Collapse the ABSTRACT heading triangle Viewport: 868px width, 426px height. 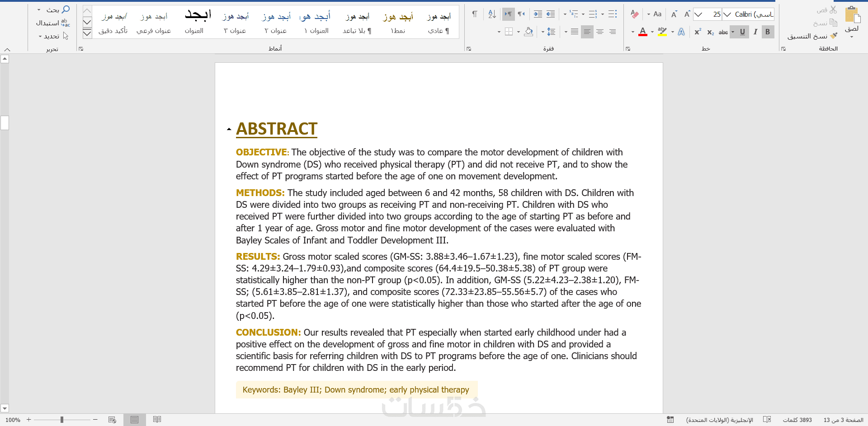click(x=229, y=129)
